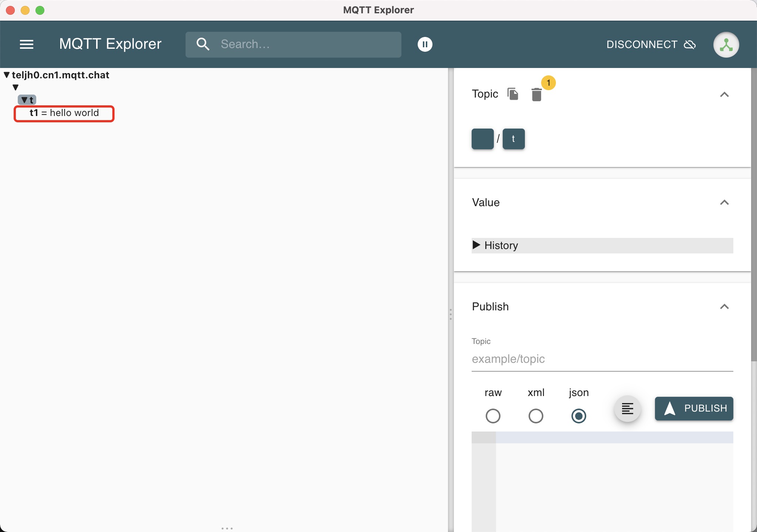
Task: Select the xml payload format
Action: pyautogui.click(x=536, y=416)
